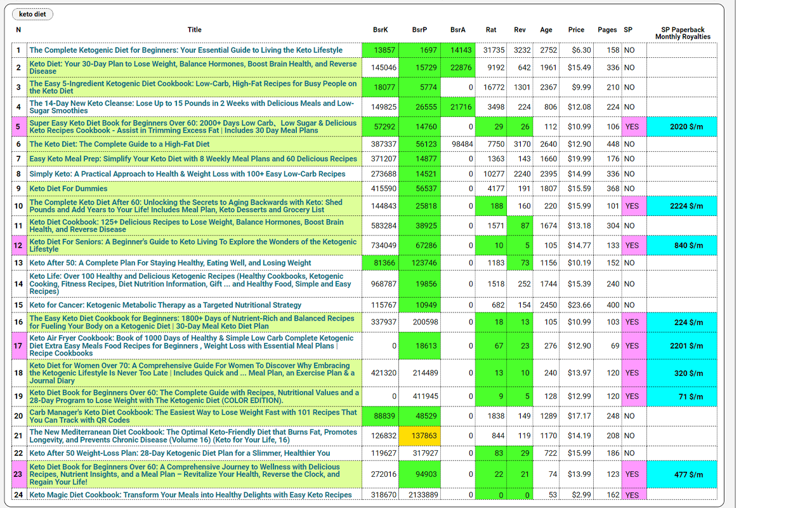Open 'Keto After 50 Weight-Loss Plan' link

point(180,453)
